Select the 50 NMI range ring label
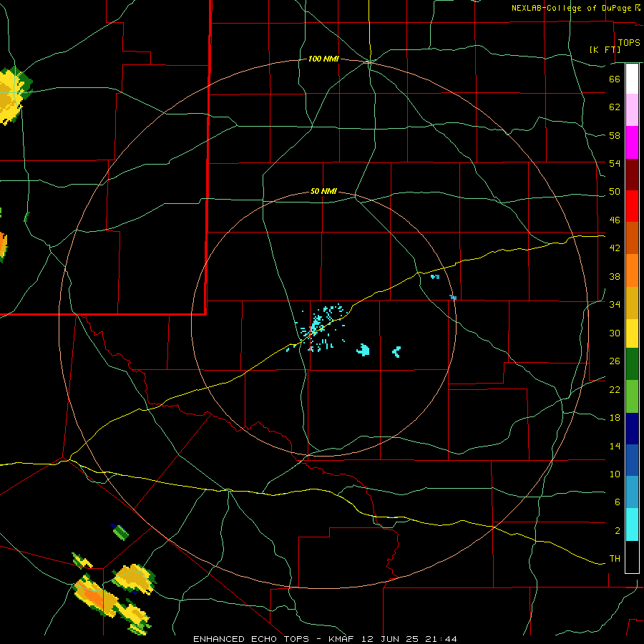Image resolution: width=644 pixels, height=644 pixels. click(x=323, y=191)
